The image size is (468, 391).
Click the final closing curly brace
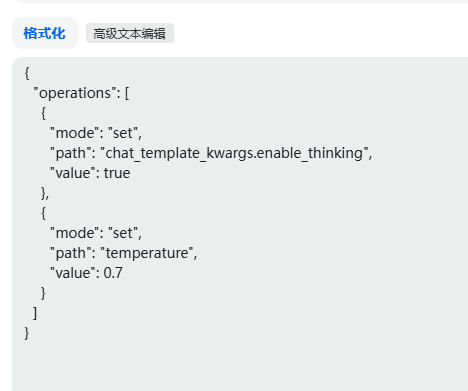(27, 333)
